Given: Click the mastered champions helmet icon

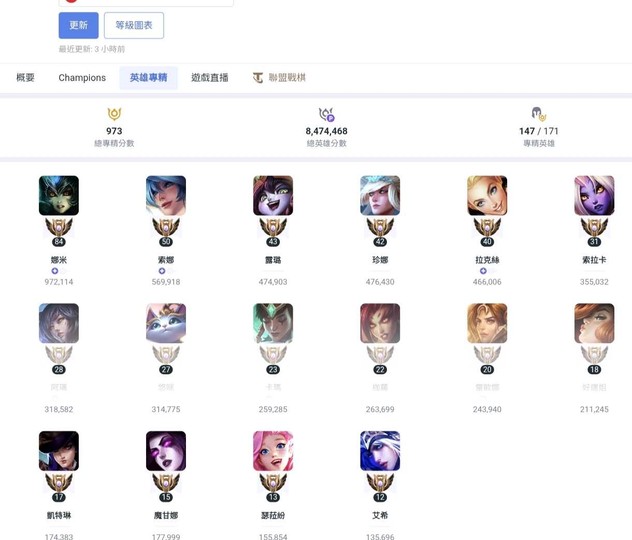Looking at the screenshot, I should (x=539, y=114).
